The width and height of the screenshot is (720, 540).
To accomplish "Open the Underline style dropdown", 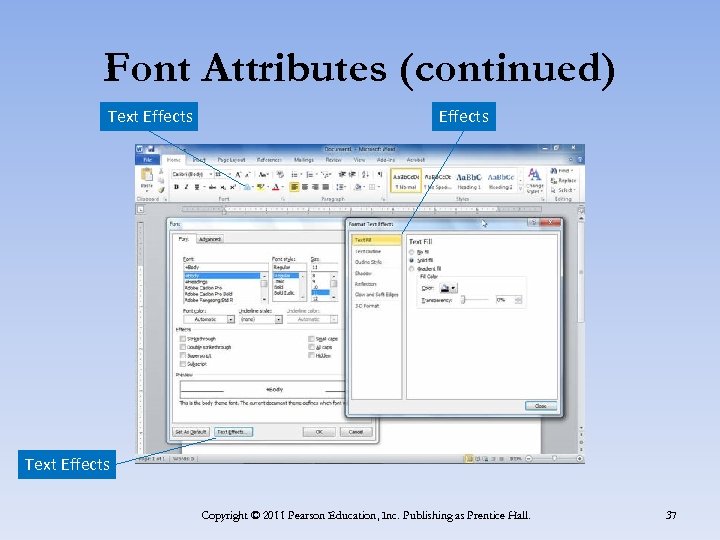I will pyautogui.click(x=278, y=319).
